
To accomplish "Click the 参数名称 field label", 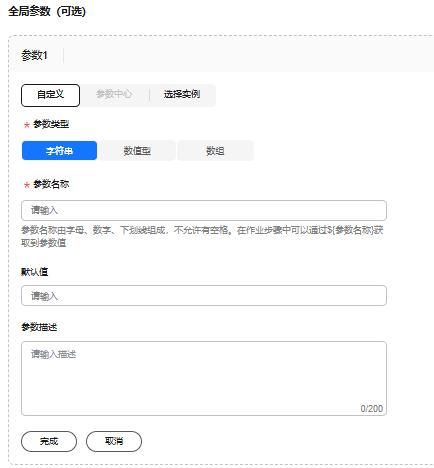I will click(51, 184).
